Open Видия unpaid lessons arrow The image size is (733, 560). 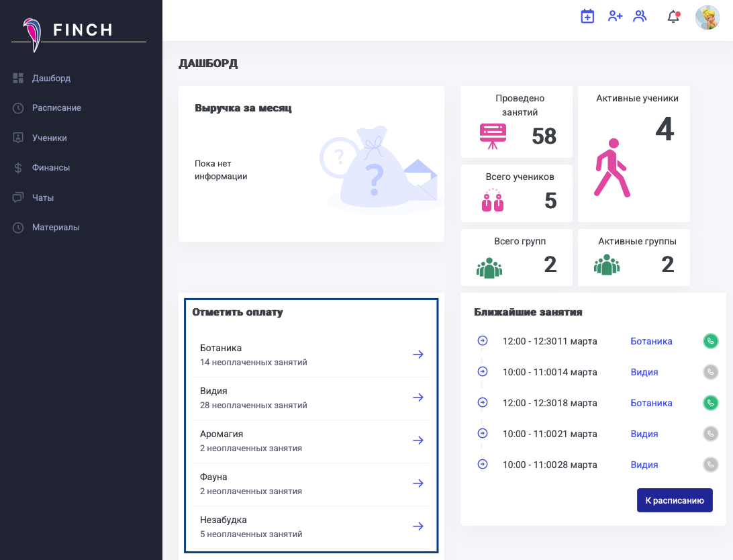click(418, 398)
